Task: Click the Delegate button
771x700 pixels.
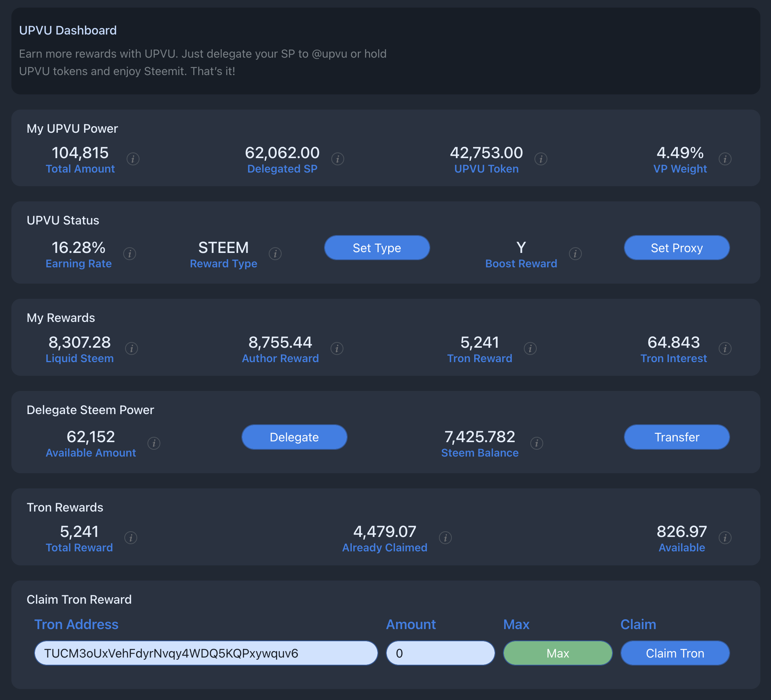Action: click(x=294, y=437)
